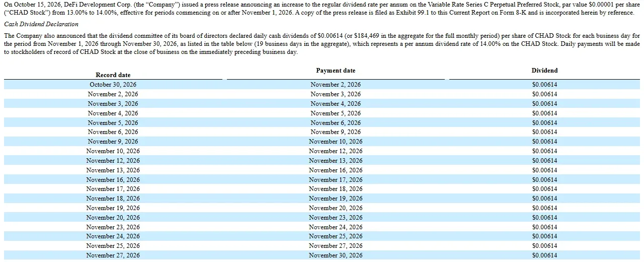This screenshot has height=262, width=644.
Task: Click payment date 'November 4, 2026'
Action: [336, 104]
